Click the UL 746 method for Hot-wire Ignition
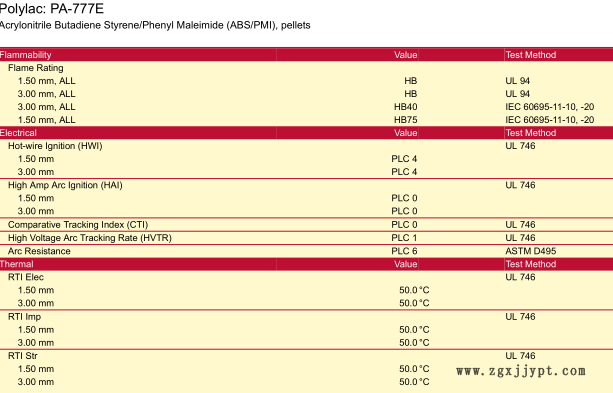Screen dimensions: 613x393 (x=520, y=146)
